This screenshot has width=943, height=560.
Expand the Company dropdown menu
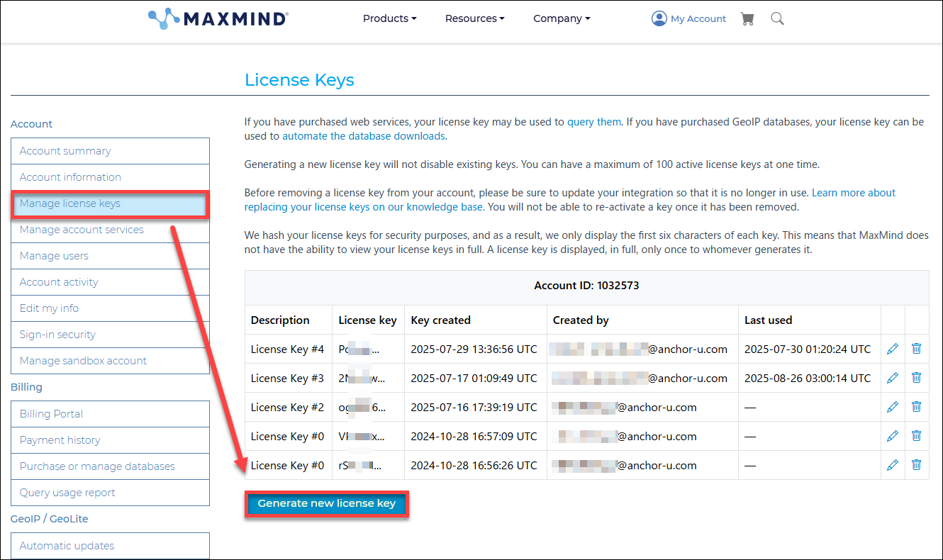pyautogui.click(x=562, y=18)
